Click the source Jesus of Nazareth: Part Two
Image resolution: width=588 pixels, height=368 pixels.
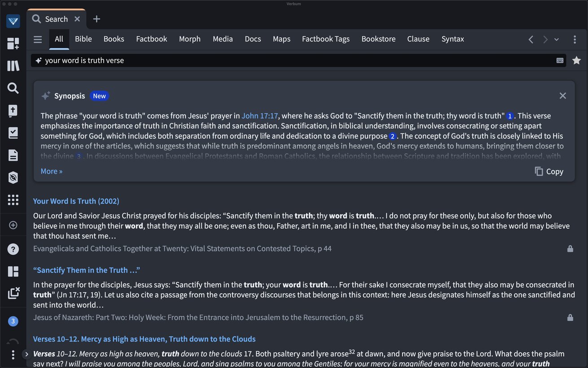(x=198, y=318)
